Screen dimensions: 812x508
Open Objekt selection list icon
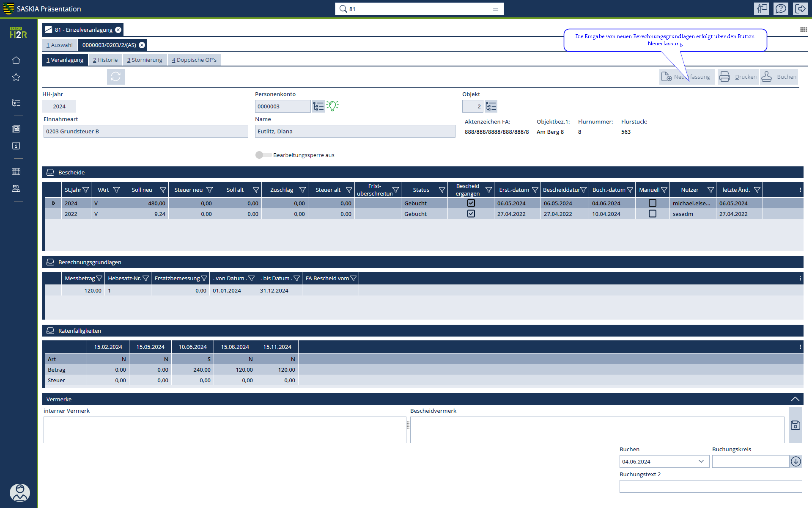pos(491,106)
